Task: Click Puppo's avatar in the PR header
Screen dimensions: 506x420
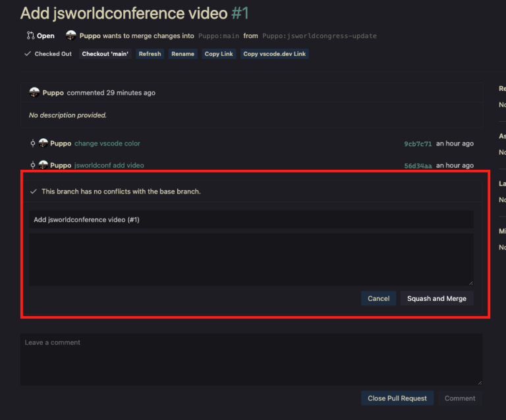Action: (x=70, y=36)
